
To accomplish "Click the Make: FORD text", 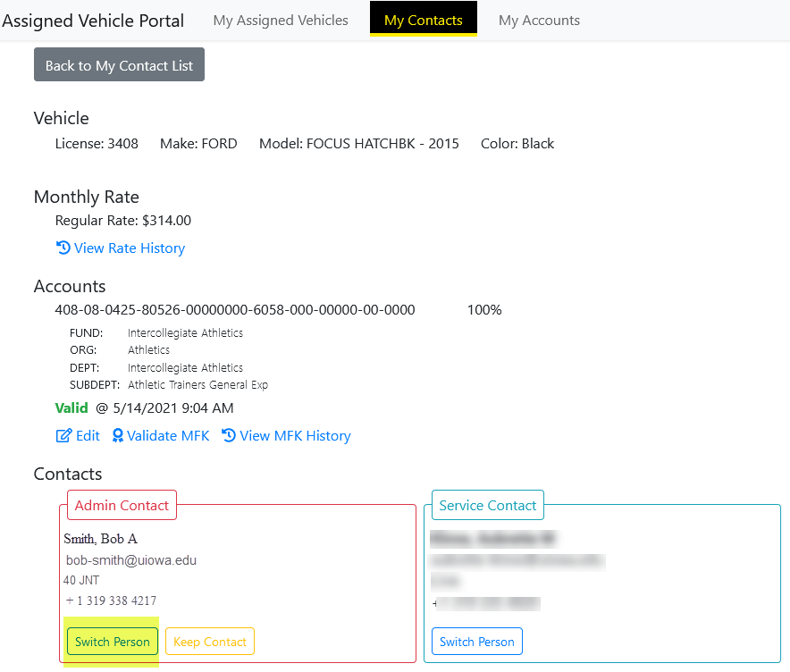I will (x=198, y=144).
